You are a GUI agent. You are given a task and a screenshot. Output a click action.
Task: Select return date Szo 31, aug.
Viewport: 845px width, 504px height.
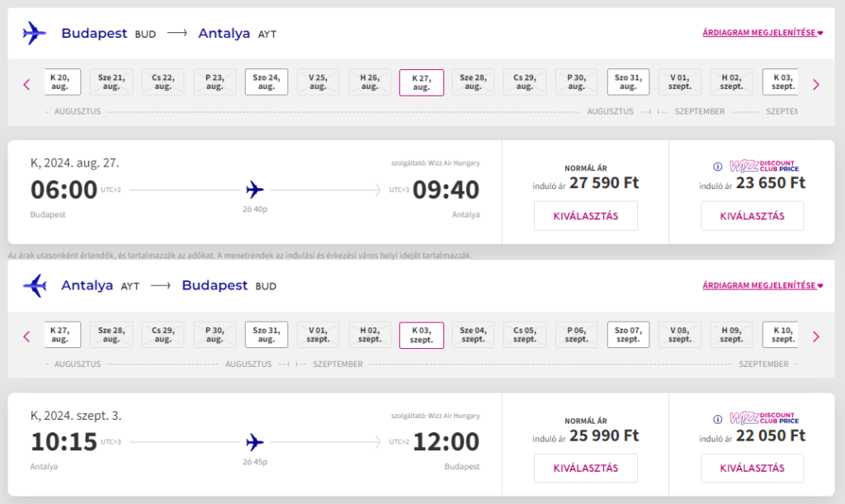267,334
